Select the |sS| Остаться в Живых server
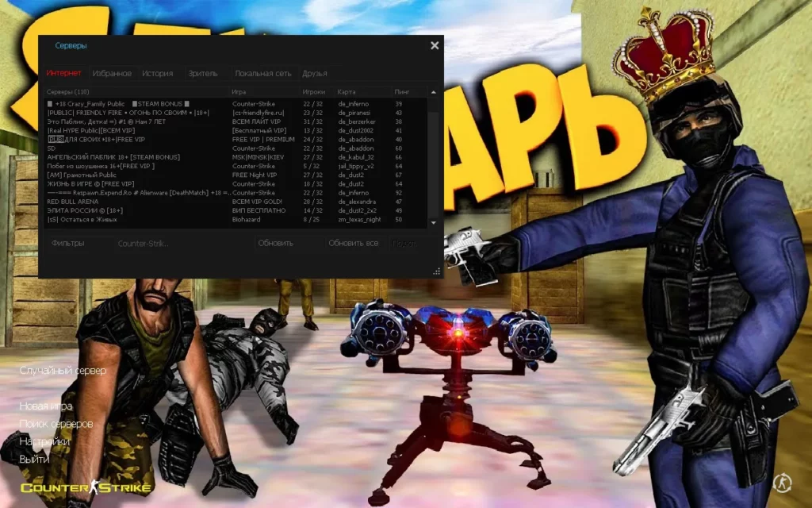The height and width of the screenshot is (508, 812). [x=236, y=219]
